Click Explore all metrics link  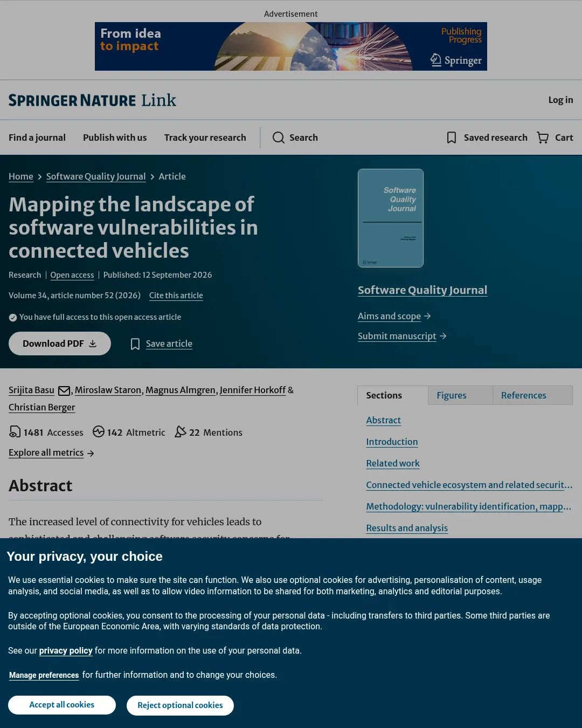coord(46,453)
